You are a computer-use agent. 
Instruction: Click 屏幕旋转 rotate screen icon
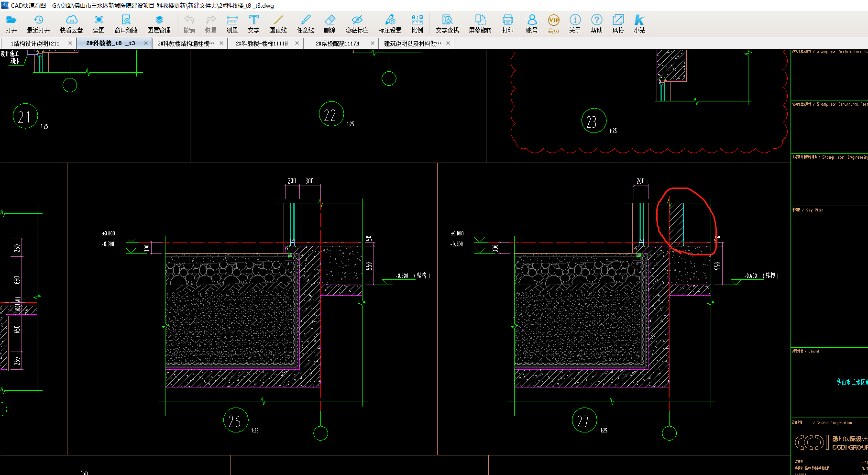(480, 23)
